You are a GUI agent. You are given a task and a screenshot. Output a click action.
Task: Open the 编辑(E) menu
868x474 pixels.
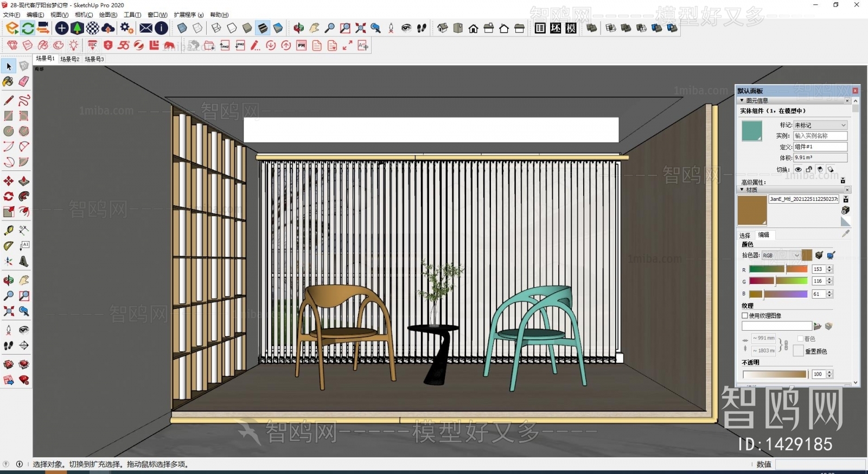36,15
